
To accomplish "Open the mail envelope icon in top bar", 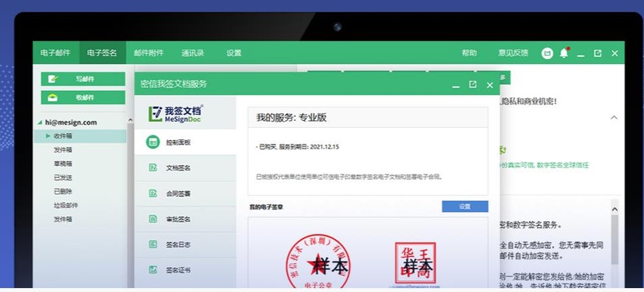I will pyautogui.click(x=547, y=53).
